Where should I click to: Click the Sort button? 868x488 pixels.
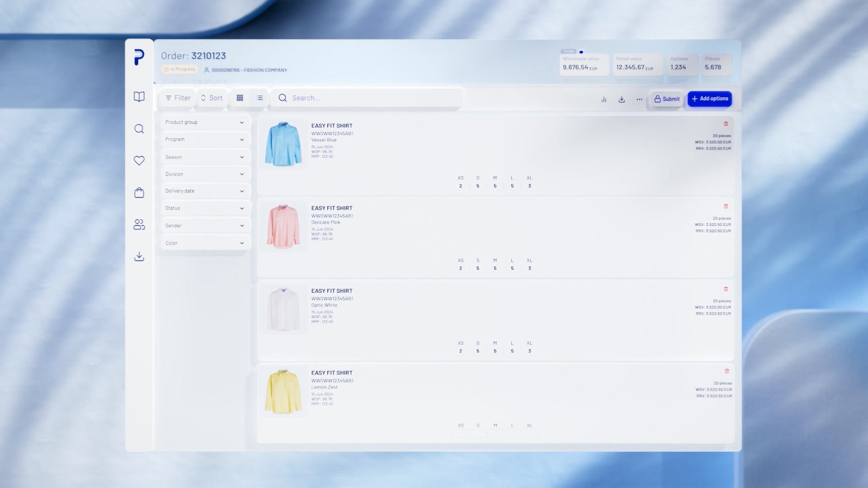click(x=212, y=98)
